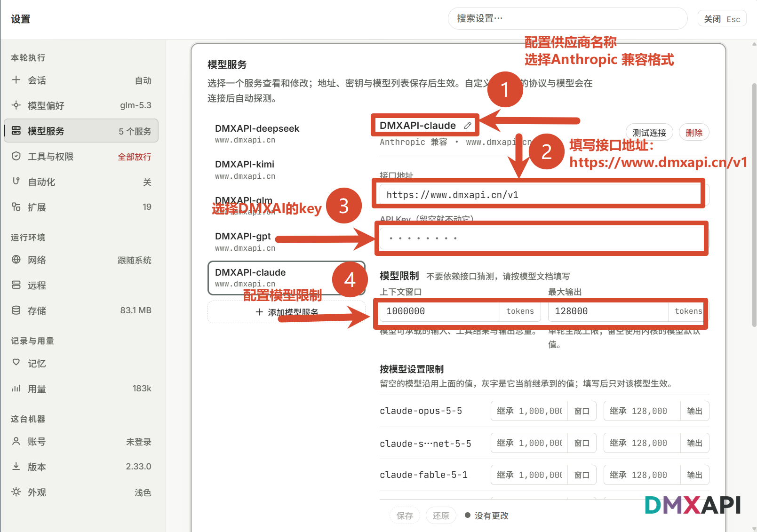Click the 自动化 icon in sidebar
Screen dimensions: 757x532
(x=16, y=181)
